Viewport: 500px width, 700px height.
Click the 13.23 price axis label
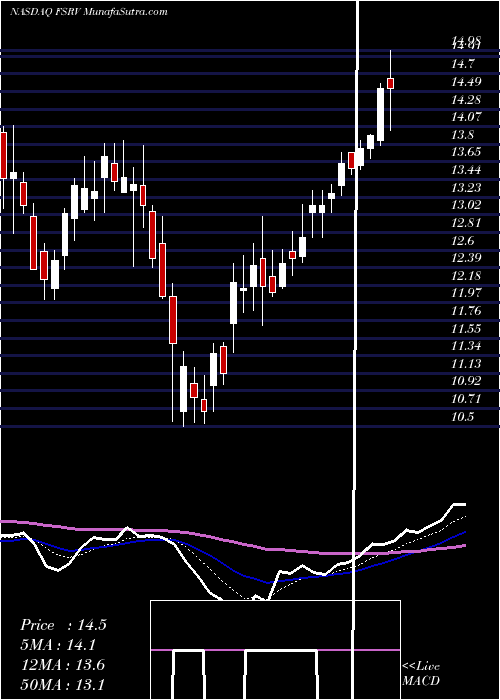pyautogui.click(x=466, y=188)
